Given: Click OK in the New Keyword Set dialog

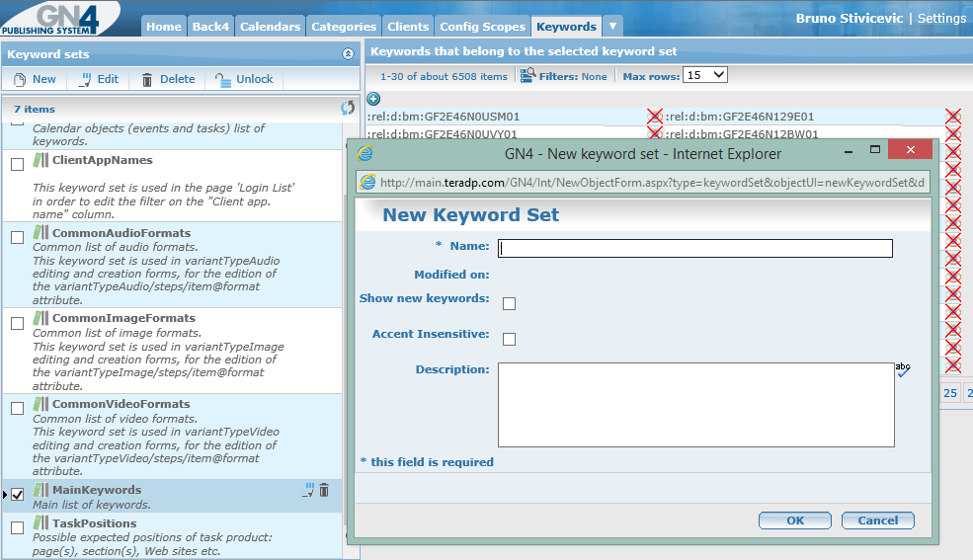Looking at the screenshot, I should (x=795, y=520).
